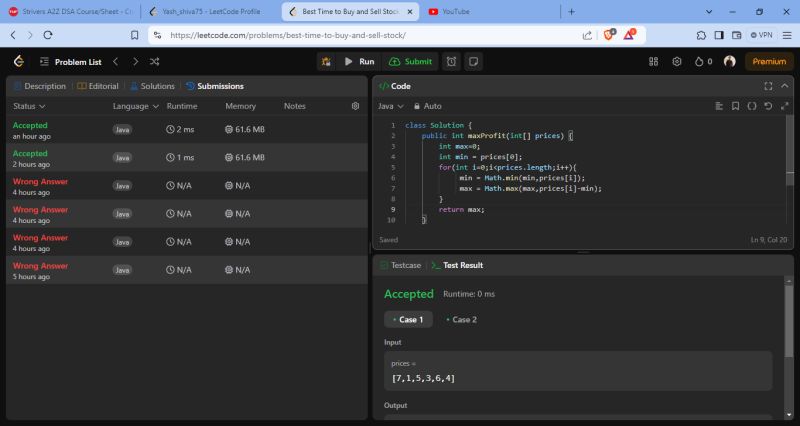Open LeetCode settings gear in top bar

click(x=677, y=61)
